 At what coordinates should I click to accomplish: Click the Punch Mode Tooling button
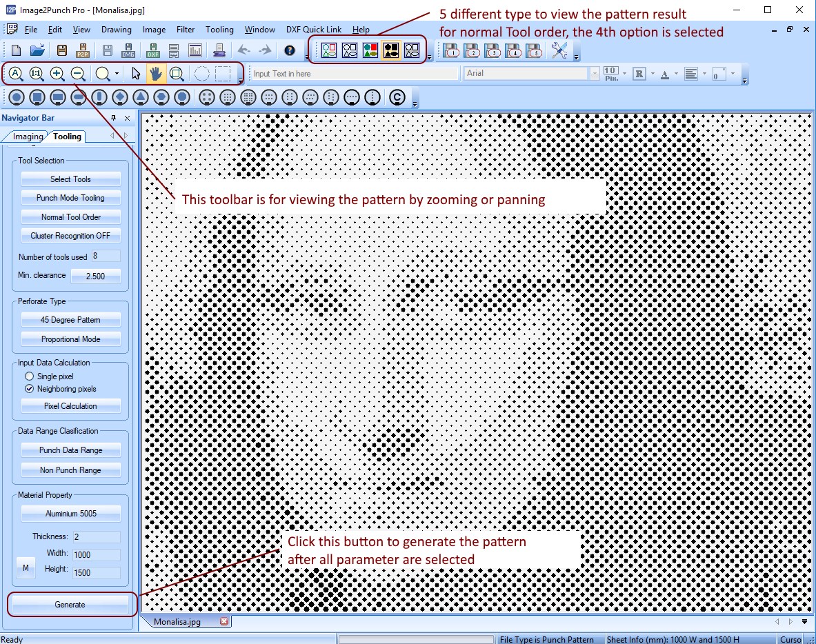pyautogui.click(x=71, y=198)
